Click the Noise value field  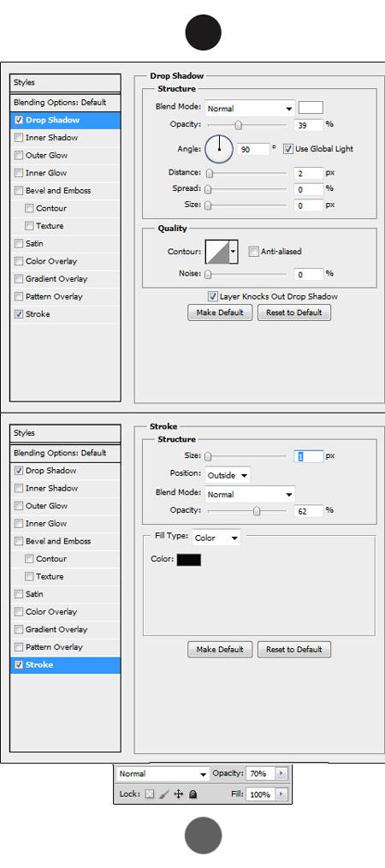click(309, 273)
